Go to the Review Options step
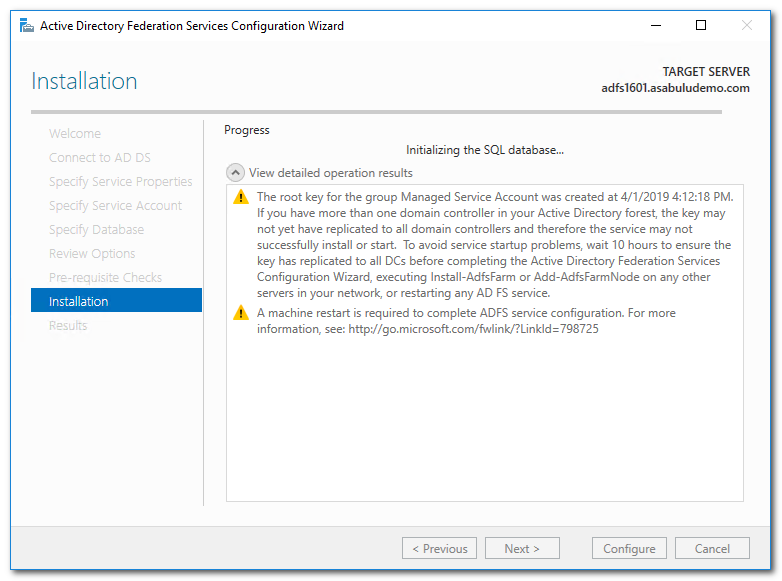This screenshot has width=782, height=581. 92,253
